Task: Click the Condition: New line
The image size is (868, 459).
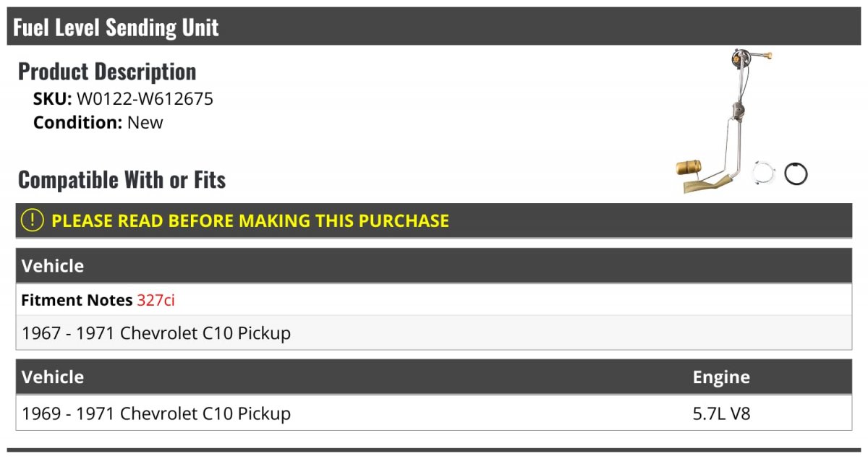Action: point(98,122)
